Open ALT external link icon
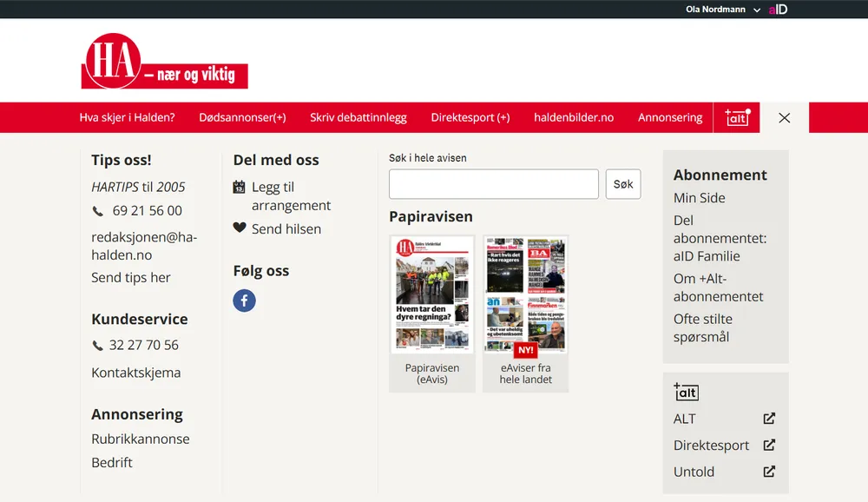Viewport: 868px width, 502px height. pos(769,419)
